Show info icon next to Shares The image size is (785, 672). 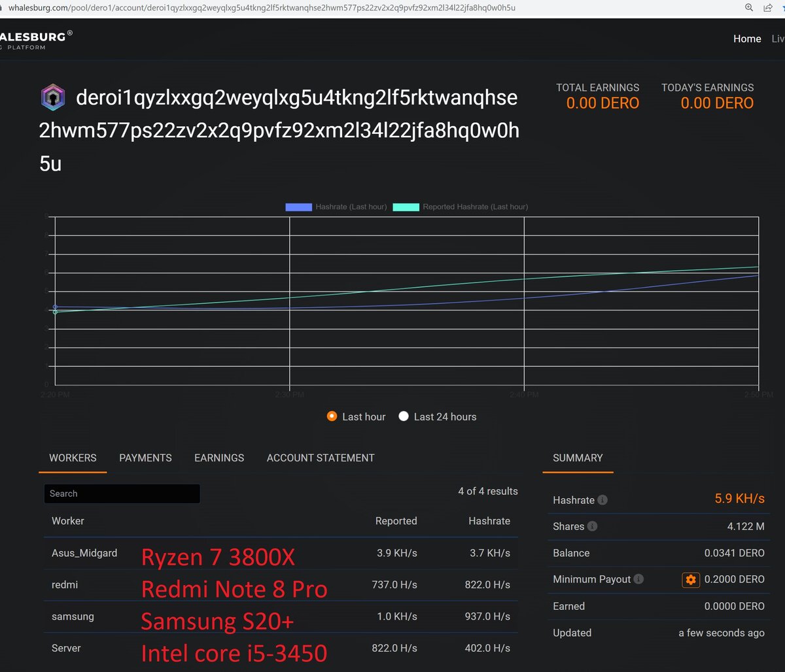click(x=592, y=526)
